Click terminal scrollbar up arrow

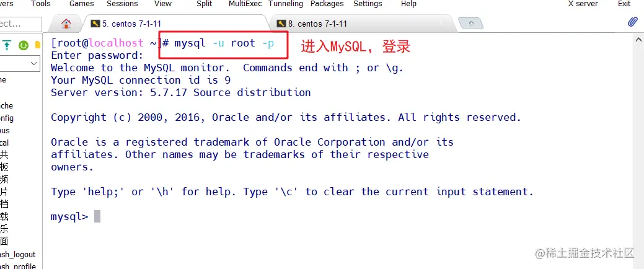coord(638,40)
